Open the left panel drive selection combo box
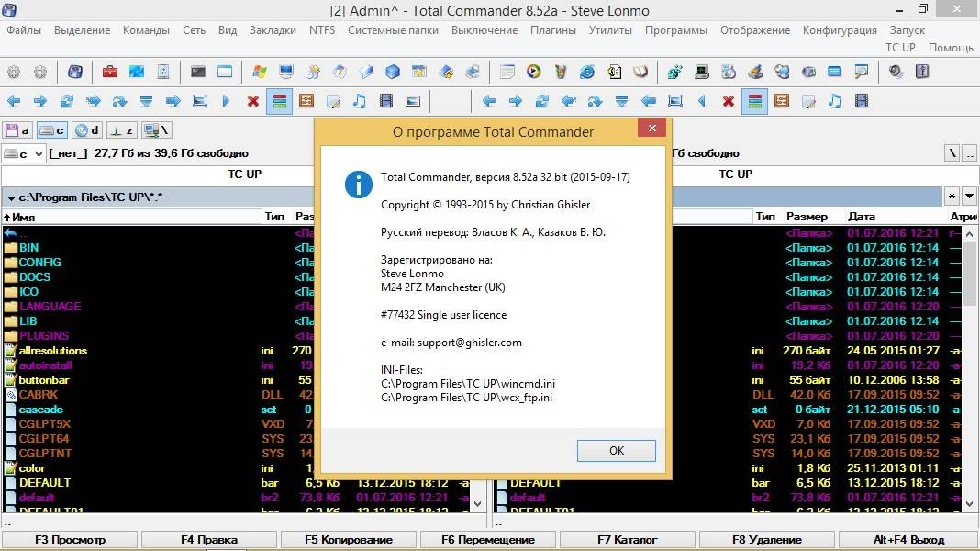Viewport: 980px width, 551px height. point(24,153)
